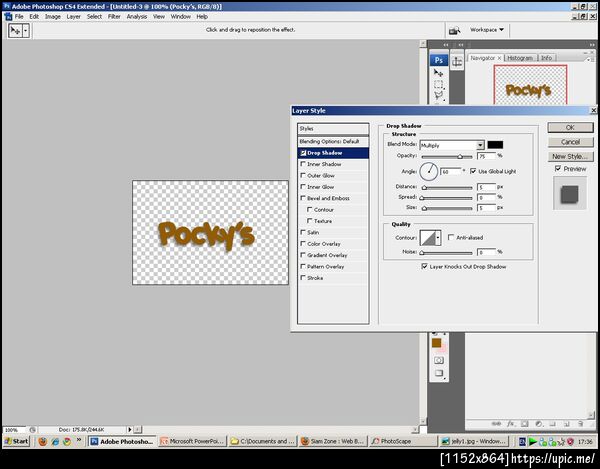Click the New Style... button
600x469 pixels.
(570, 156)
